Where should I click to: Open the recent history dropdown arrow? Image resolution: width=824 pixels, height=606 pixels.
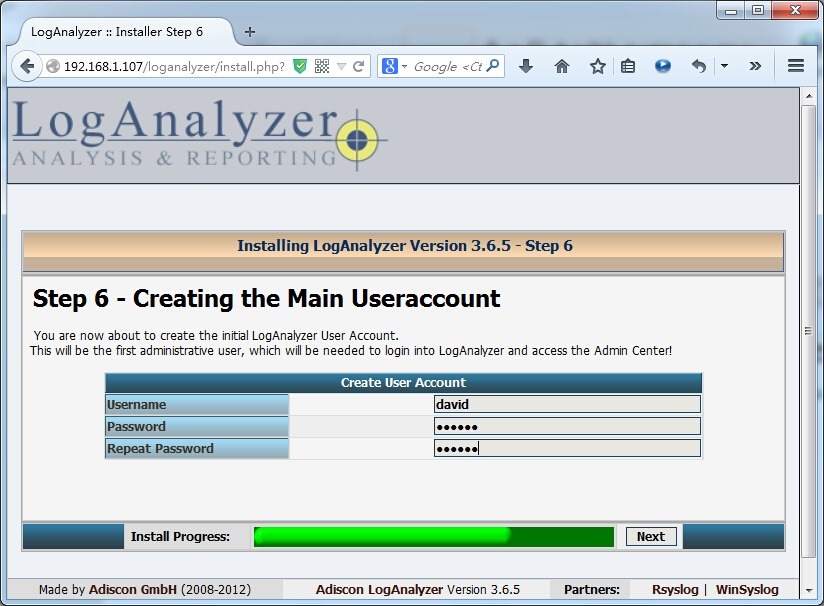point(723,65)
